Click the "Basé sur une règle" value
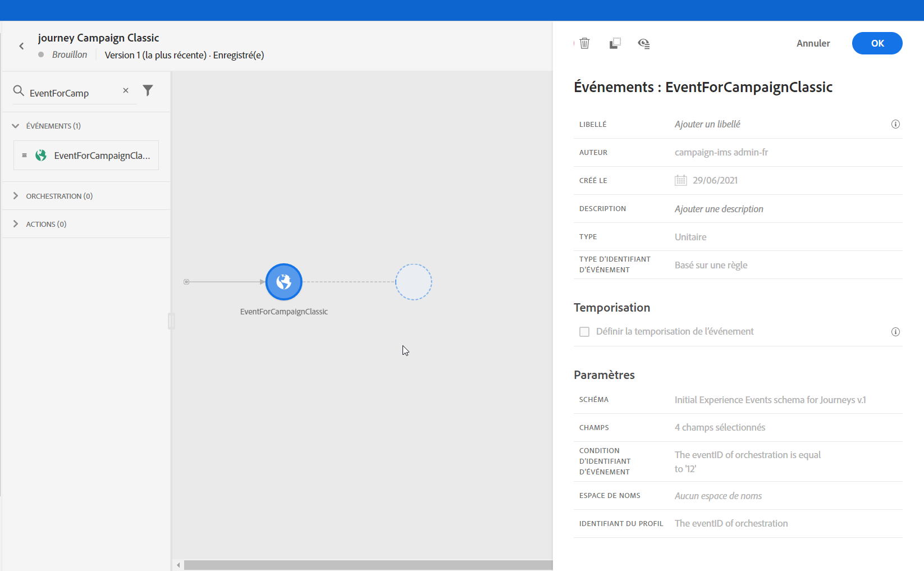924x571 pixels. [711, 265]
